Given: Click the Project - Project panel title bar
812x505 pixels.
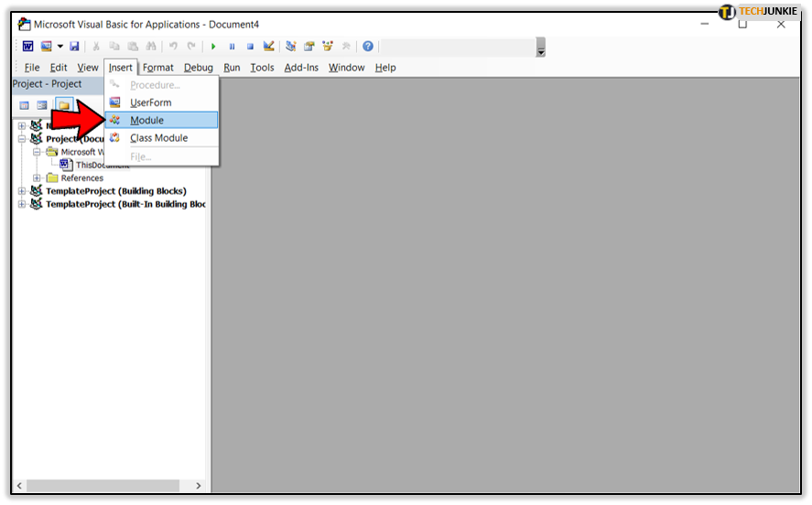Looking at the screenshot, I should [x=58, y=84].
